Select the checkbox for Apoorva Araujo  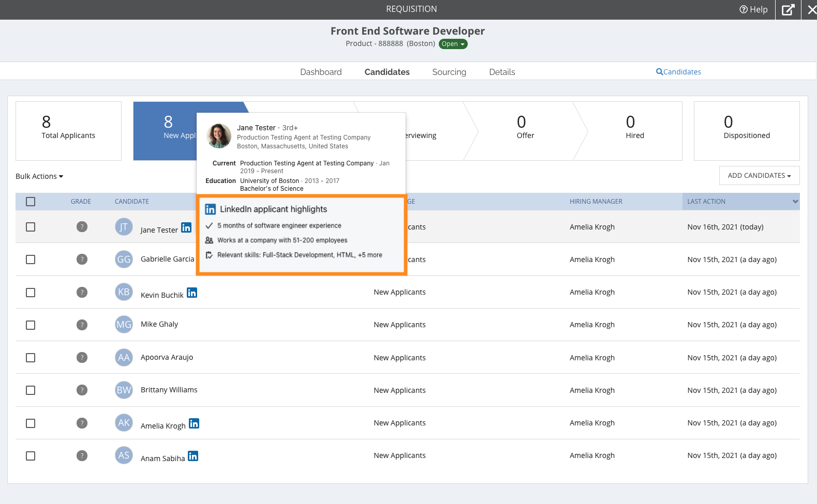31,358
